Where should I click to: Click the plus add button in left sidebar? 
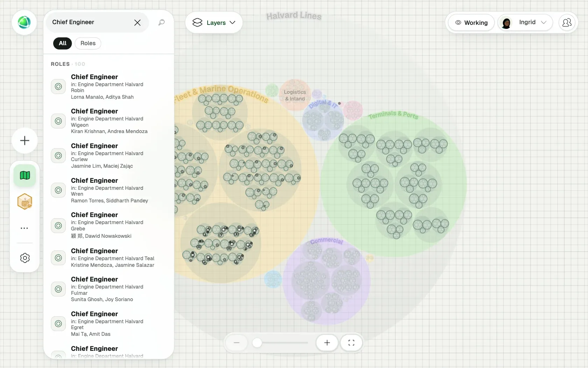pyautogui.click(x=24, y=140)
